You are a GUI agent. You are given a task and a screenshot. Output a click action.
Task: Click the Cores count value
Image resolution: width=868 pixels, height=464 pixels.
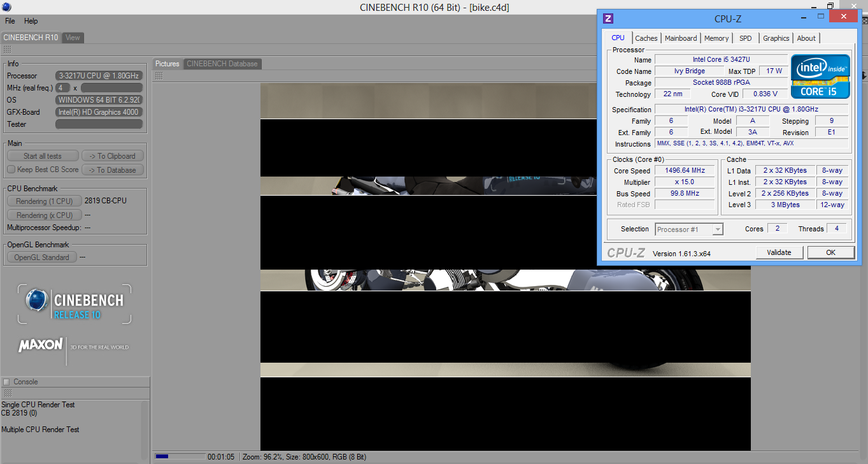click(777, 229)
